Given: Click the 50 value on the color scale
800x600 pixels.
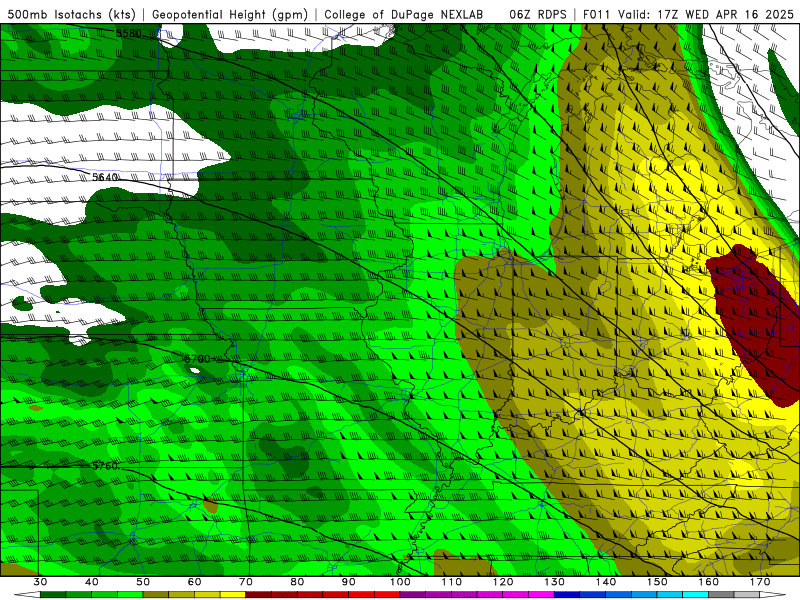Looking at the screenshot, I should pos(143,582).
